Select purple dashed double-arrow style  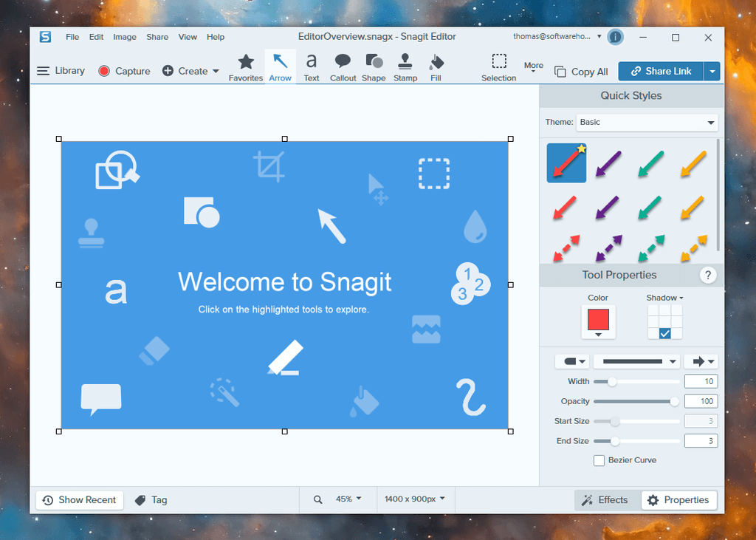609,248
